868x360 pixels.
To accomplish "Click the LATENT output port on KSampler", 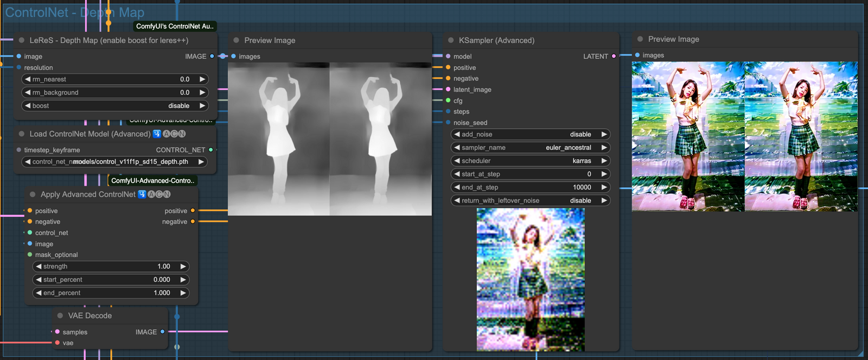I will pyautogui.click(x=614, y=56).
